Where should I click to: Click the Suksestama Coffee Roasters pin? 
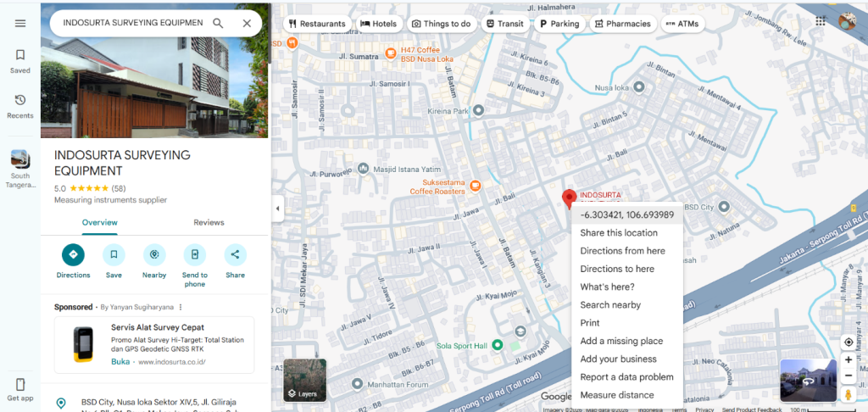(x=475, y=186)
